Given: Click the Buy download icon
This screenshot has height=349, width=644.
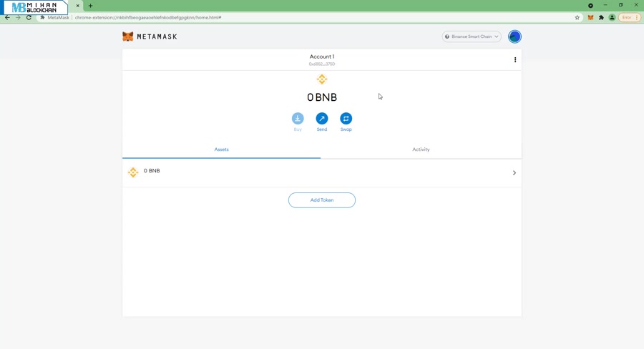Looking at the screenshot, I should 298,118.
